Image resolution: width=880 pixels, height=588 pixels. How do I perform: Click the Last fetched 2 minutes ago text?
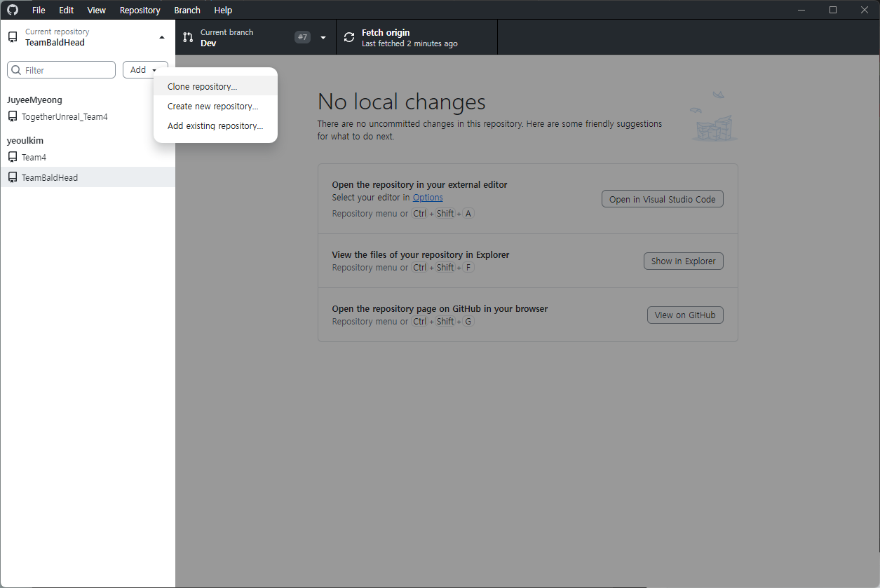point(409,43)
